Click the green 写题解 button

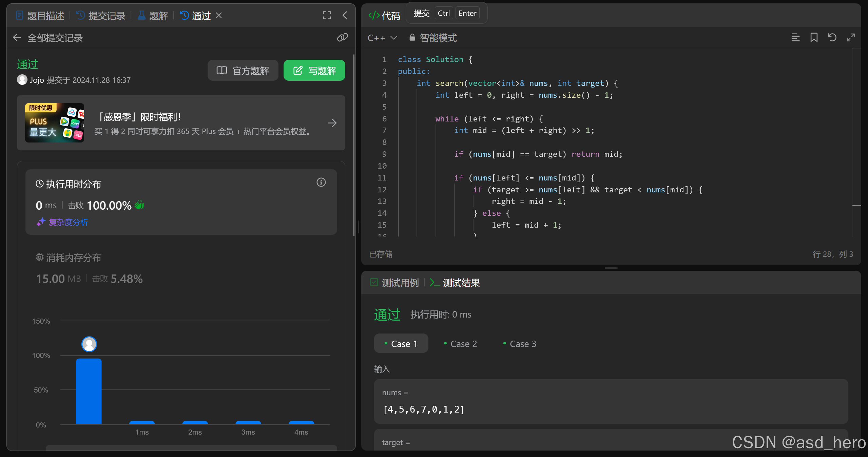point(314,71)
